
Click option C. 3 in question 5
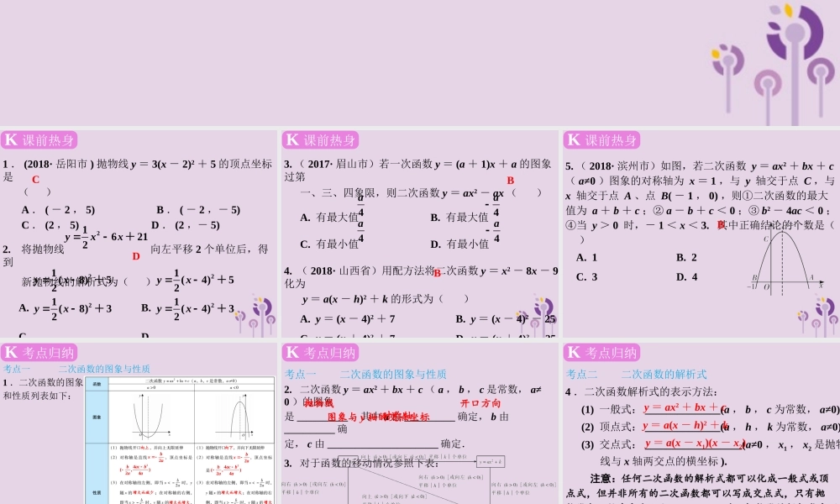(586, 277)
